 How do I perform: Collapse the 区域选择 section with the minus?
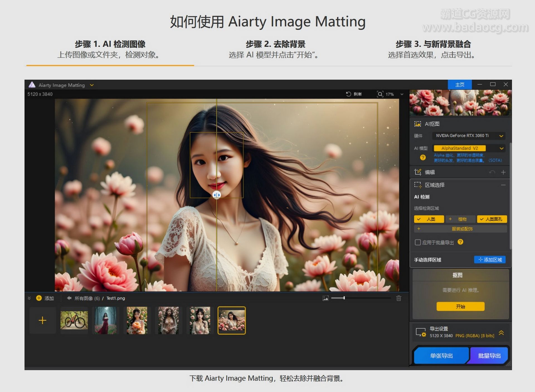tap(503, 185)
